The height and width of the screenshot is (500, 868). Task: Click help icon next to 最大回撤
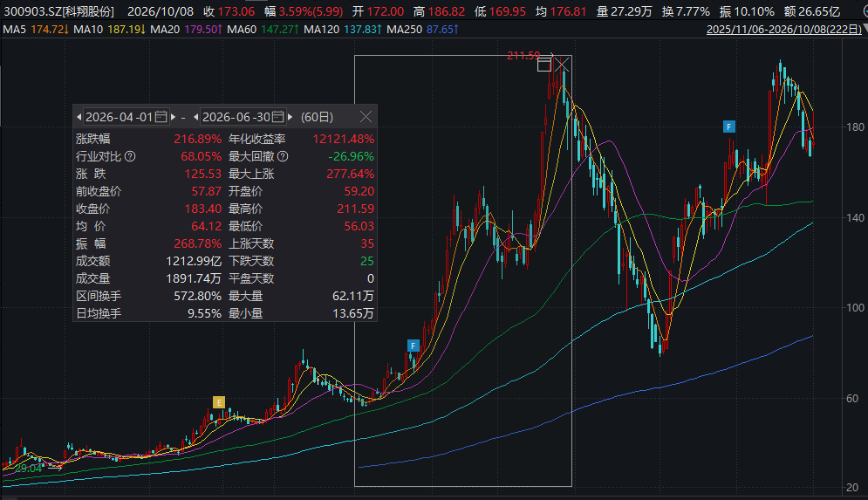283,156
